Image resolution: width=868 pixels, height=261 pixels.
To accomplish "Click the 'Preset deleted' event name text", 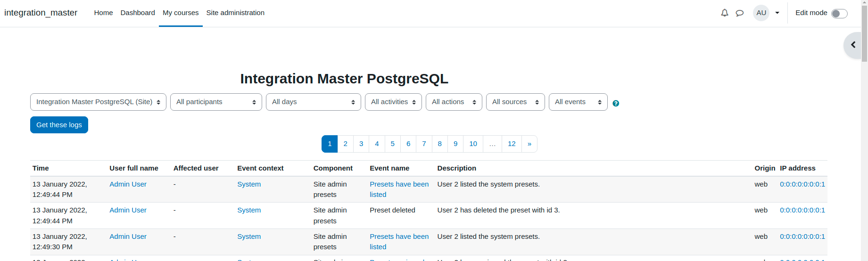I will pos(392,210).
